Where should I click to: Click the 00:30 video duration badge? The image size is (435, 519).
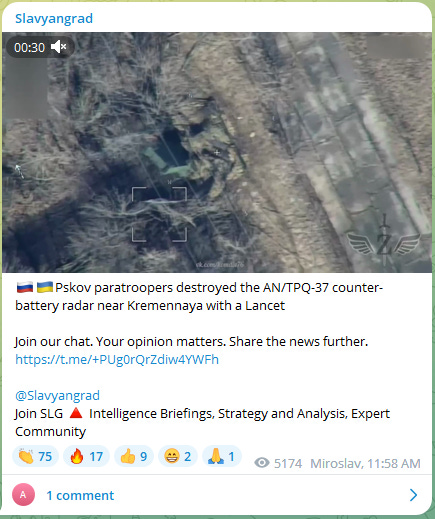(x=29, y=47)
